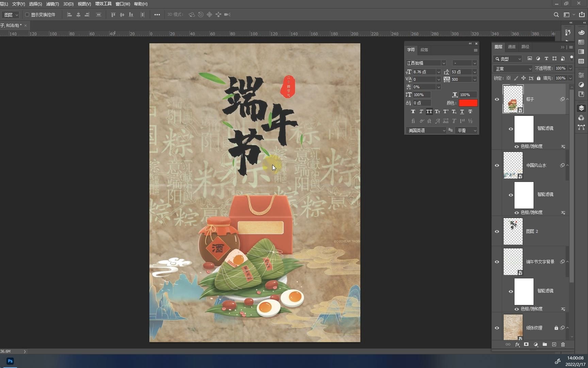This screenshot has height=368, width=588.
Task: Open the 选择(S) menu
Action: (35, 4)
